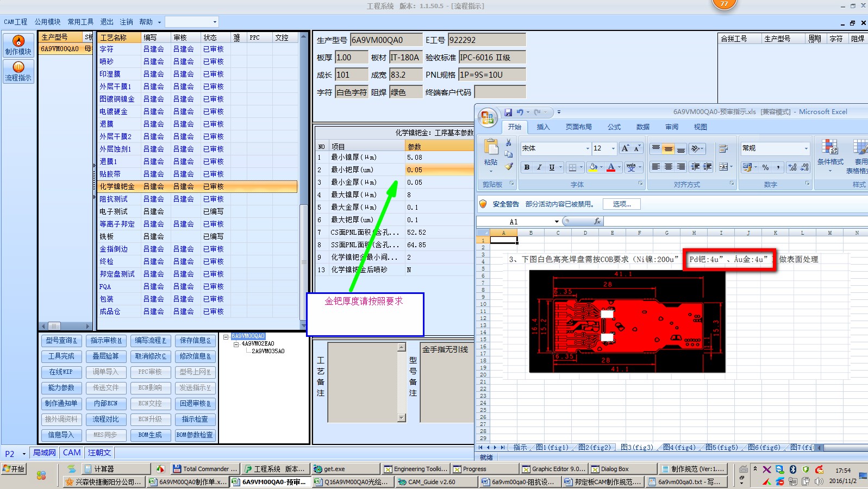Click the Merge and Center icon
This screenshot has width=868, height=489.
pyautogui.click(x=723, y=167)
